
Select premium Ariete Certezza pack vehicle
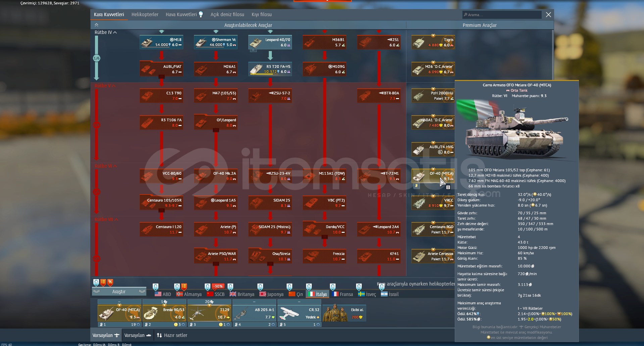433,256
